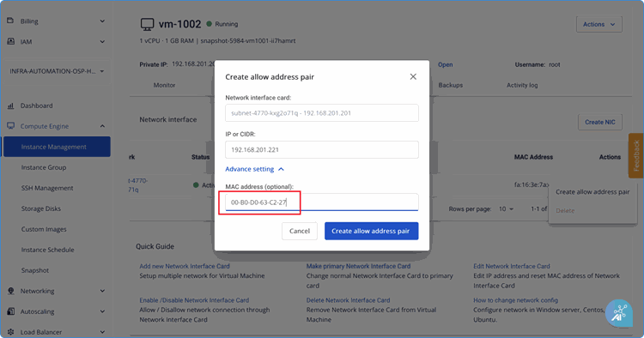
Task: Select Instance Management in sidebar
Action: click(x=57, y=147)
